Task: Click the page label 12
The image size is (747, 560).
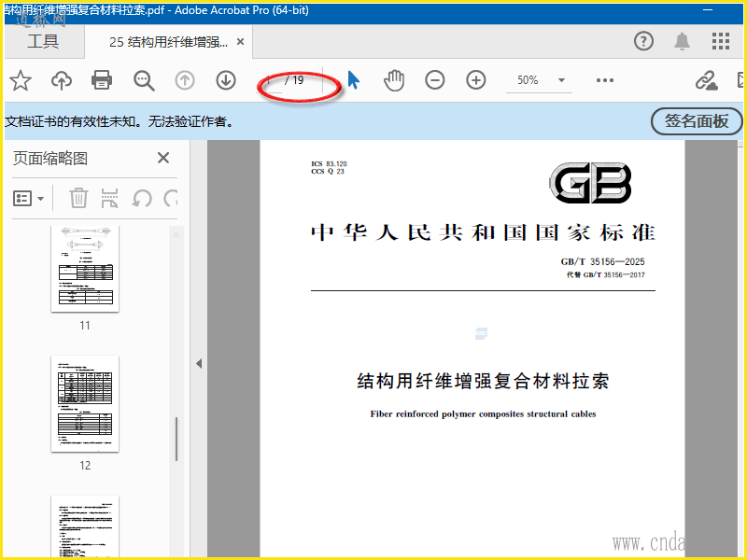Action: pos(85,465)
